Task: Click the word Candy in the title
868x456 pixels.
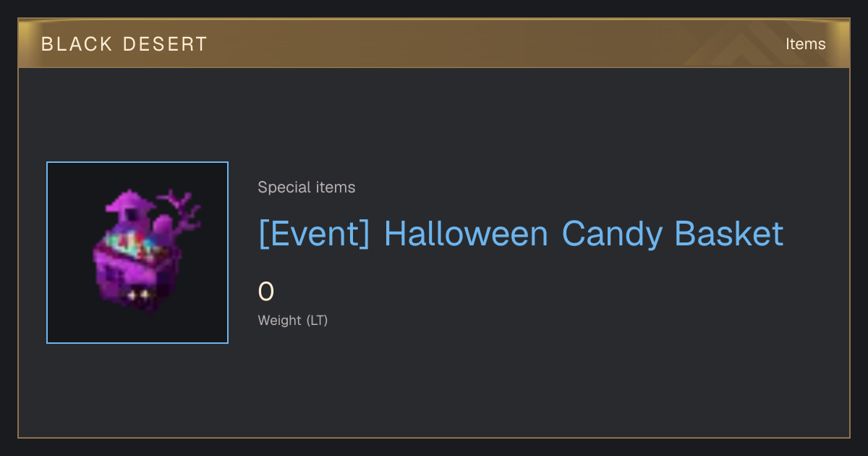Action: [612, 235]
